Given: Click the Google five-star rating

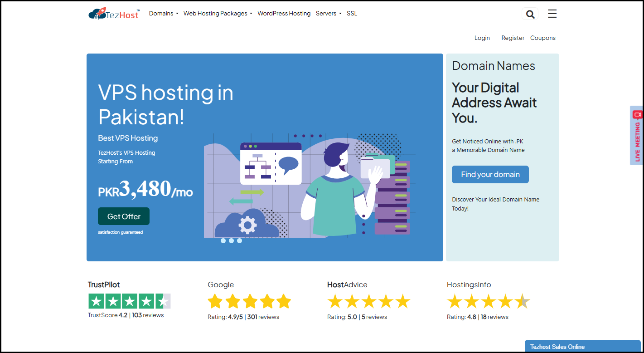Looking at the screenshot, I should pyautogui.click(x=250, y=301).
